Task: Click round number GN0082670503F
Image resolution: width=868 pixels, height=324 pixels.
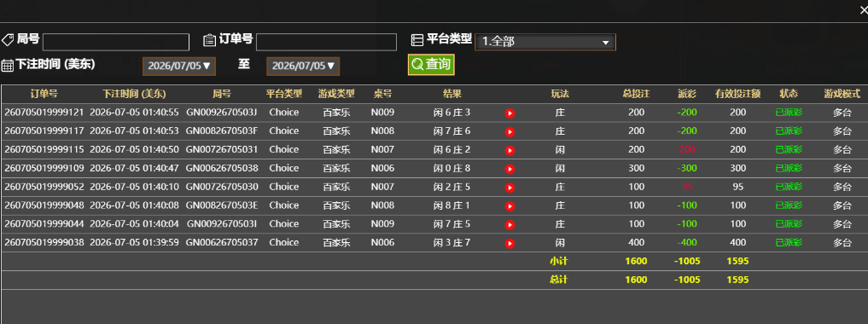Action: coord(221,131)
